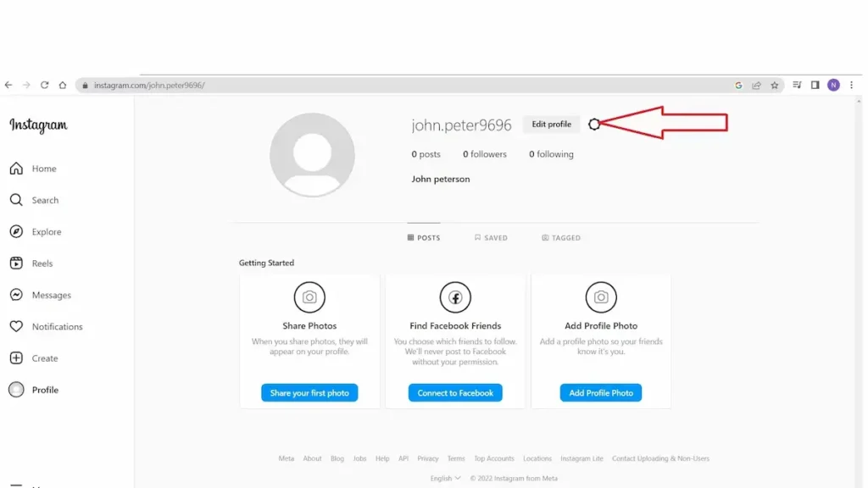Viewport: 868px width, 488px height.
Task: Open Explore compass icon
Action: pyautogui.click(x=16, y=232)
